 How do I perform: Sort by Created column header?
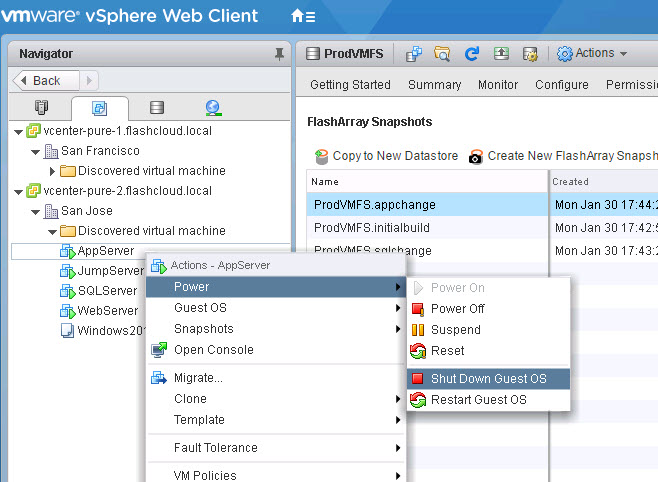pyautogui.click(x=604, y=182)
